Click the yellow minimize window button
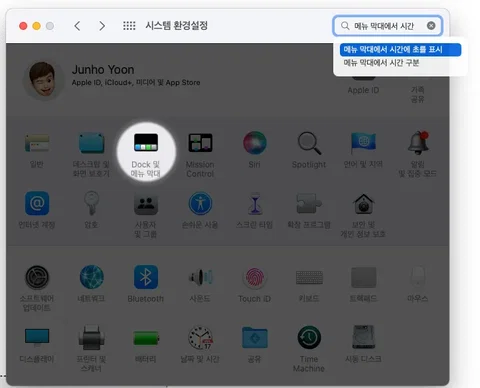480x388 pixels. [x=36, y=26]
